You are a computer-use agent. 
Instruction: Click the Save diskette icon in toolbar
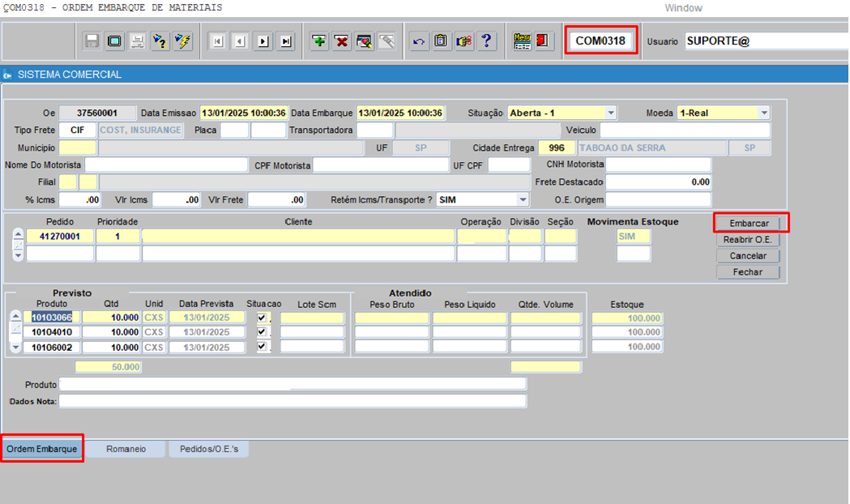[92, 41]
